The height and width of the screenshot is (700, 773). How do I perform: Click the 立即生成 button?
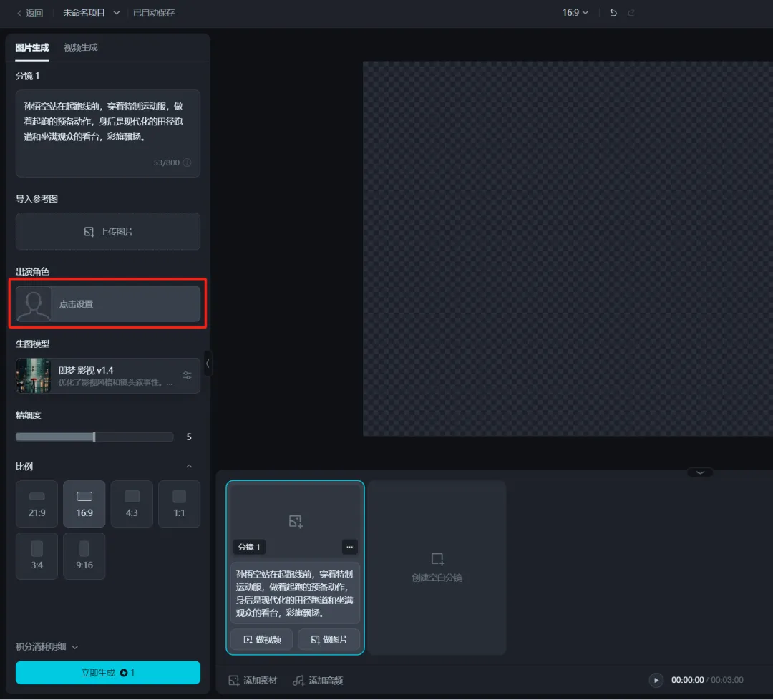tap(108, 673)
